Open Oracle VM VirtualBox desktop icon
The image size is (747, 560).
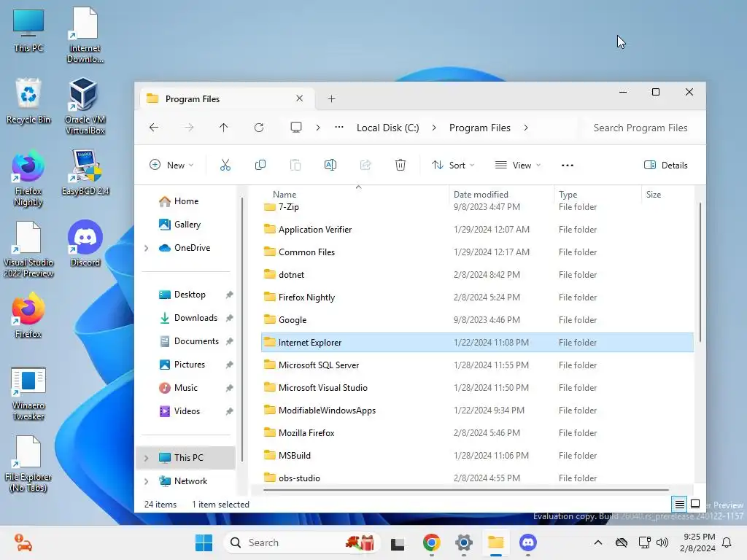point(85,106)
